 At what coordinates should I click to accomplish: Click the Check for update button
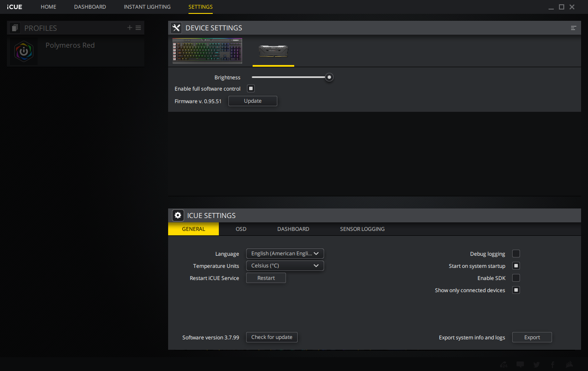point(272,337)
